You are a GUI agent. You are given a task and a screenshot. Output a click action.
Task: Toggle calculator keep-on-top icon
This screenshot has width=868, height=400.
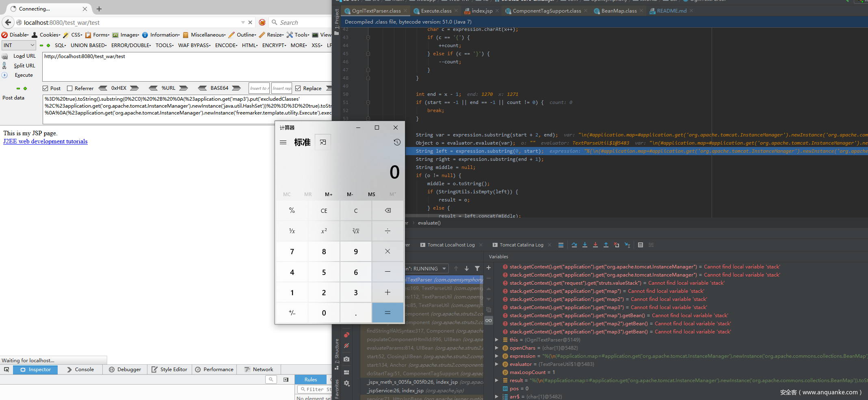click(323, 142)
